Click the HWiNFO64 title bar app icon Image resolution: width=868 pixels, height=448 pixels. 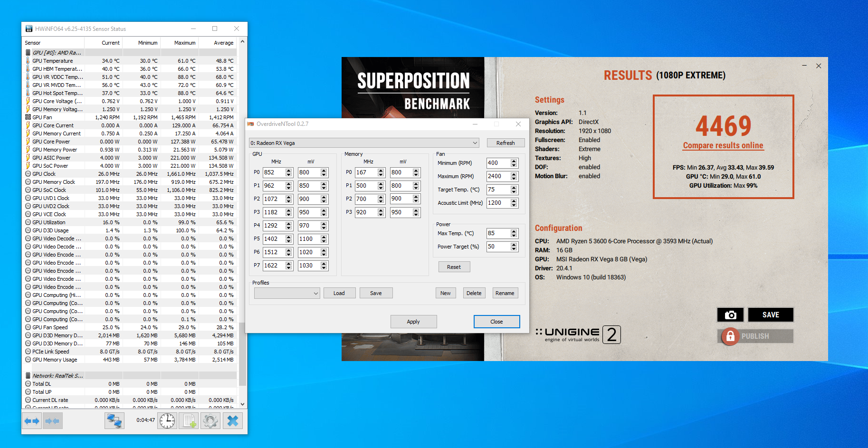[x=29, y=29]
